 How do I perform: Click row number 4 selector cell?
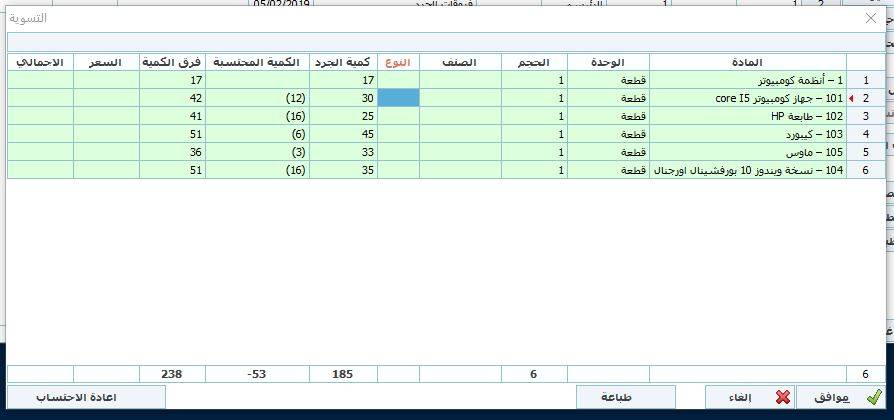pos(866,134)
